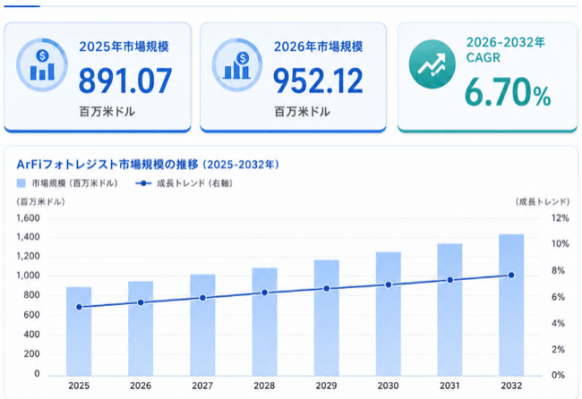Click the 2025年市場規模 heading

pos(124,47)
